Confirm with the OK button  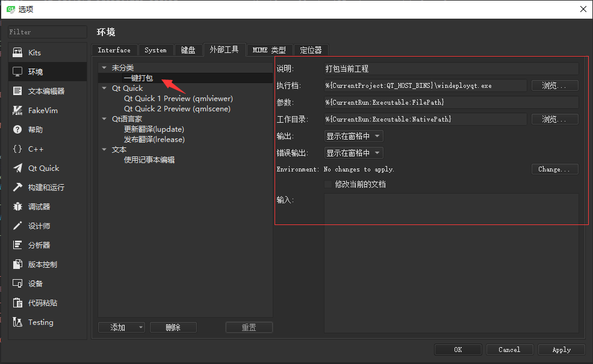[x=458, y=350]
